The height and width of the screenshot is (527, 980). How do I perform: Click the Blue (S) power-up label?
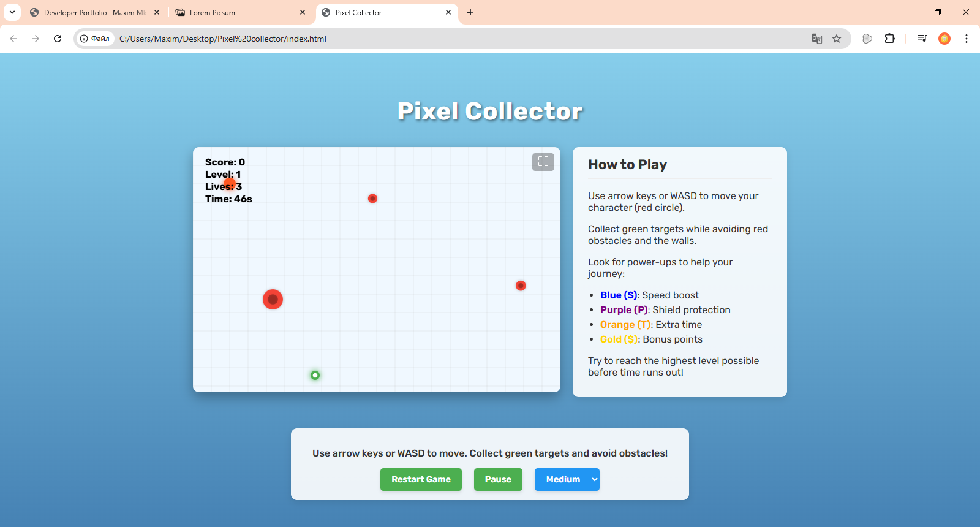point(619,295)
